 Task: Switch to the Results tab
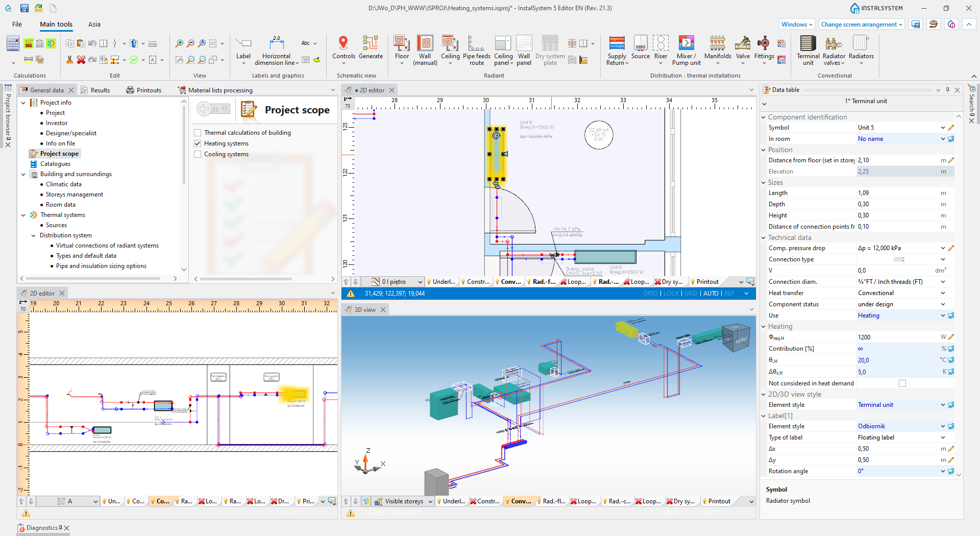[95, 90]
